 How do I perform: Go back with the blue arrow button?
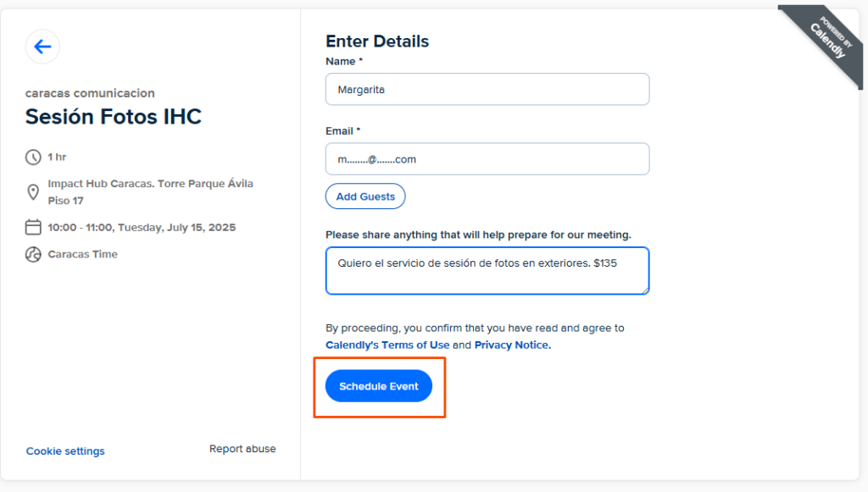pos(42,47)
